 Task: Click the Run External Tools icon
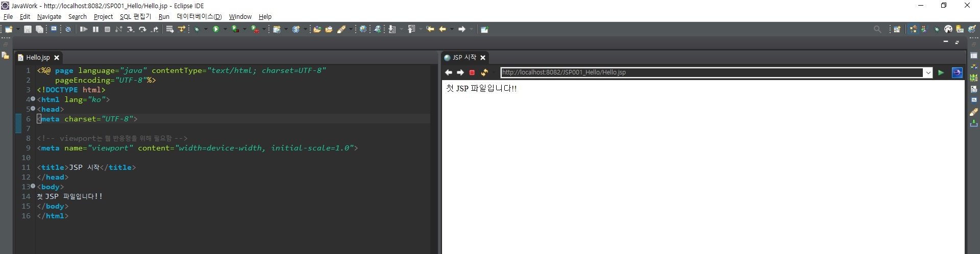point(255,30)
